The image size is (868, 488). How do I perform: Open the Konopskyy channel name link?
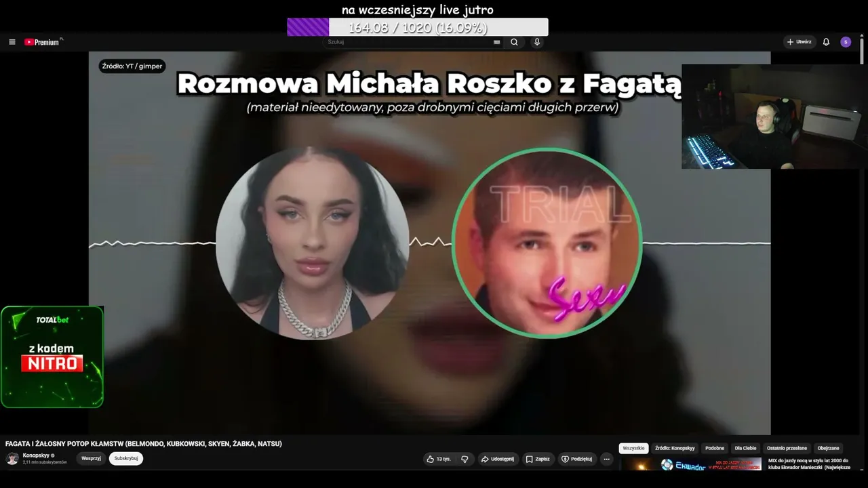pos(37,455)
